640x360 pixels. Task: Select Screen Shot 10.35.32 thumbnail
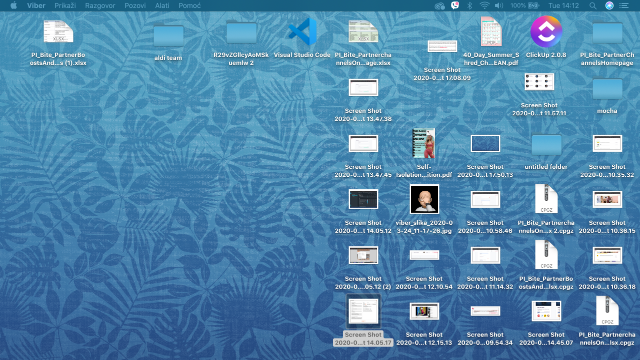coord(607,144)
